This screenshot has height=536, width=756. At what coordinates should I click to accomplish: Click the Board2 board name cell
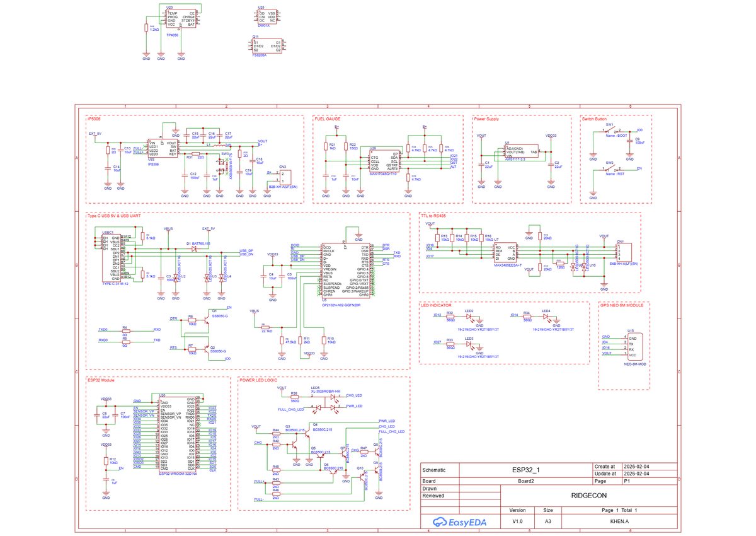click(x=525, y=480)
